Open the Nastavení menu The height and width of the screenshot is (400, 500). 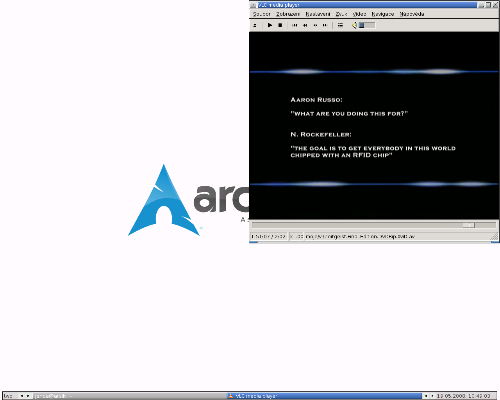click(318, 14)
